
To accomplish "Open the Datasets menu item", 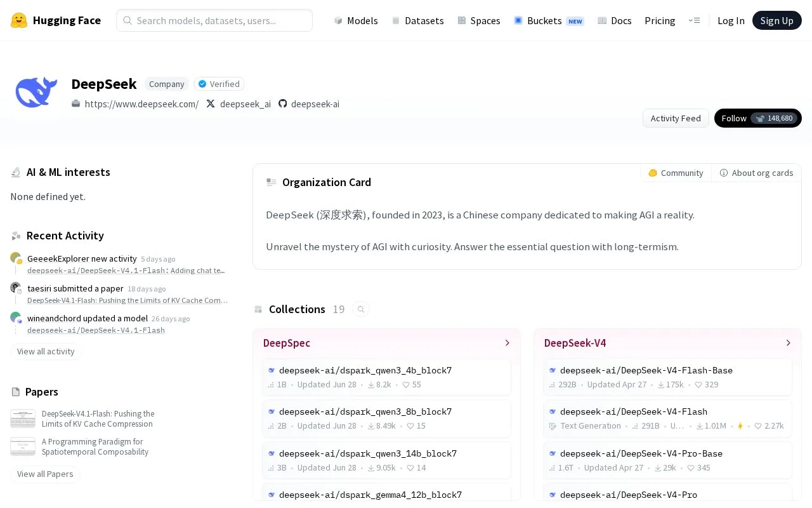I will [417, 20].
